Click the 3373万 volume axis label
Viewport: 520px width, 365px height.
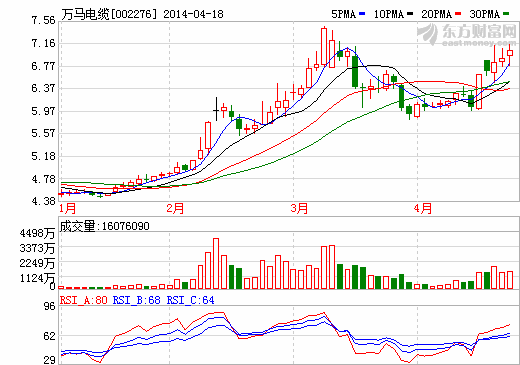click(x=37, y=248)
